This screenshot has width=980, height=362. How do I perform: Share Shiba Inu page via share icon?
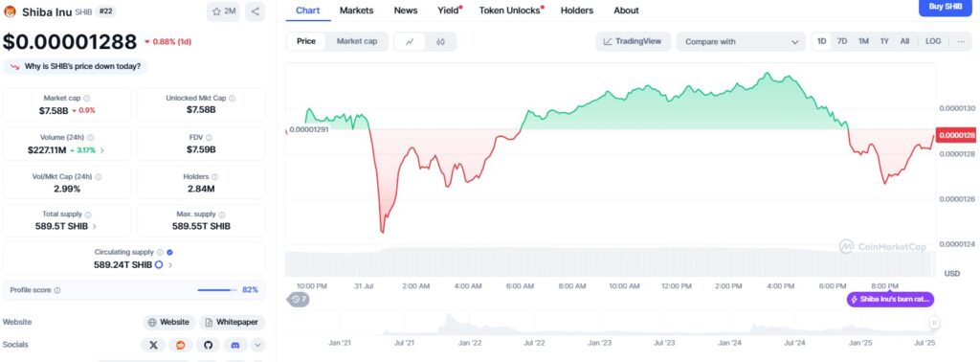255,11
